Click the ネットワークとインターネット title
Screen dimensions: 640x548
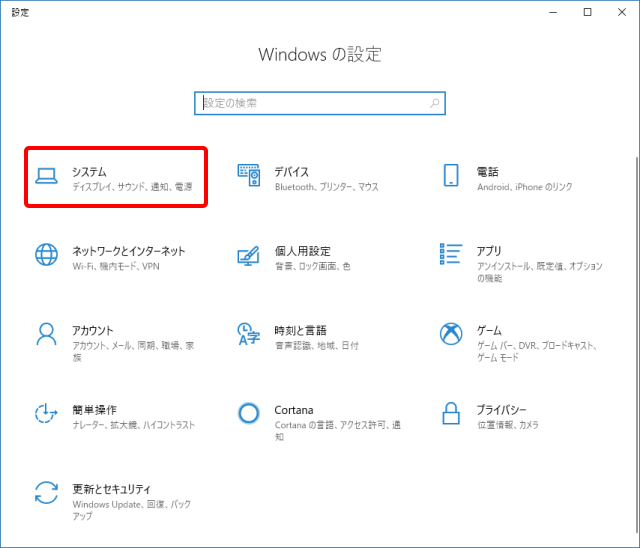pyautogui.click(x=129, y=251)
